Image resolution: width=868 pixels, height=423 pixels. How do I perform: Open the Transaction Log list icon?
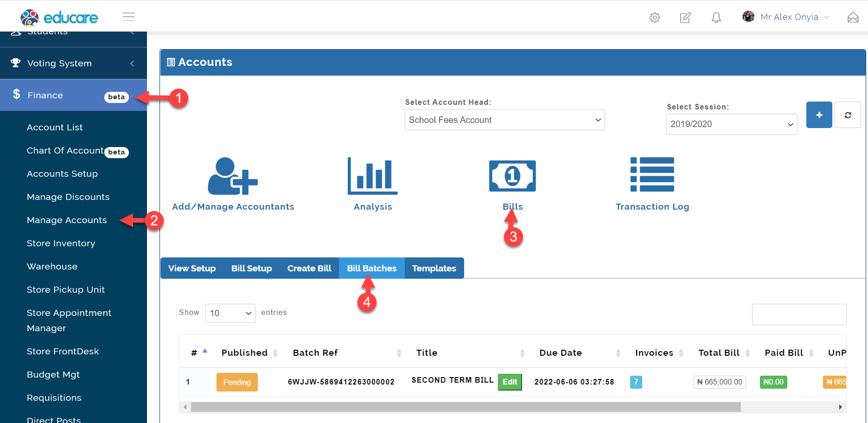click(652, 174)
